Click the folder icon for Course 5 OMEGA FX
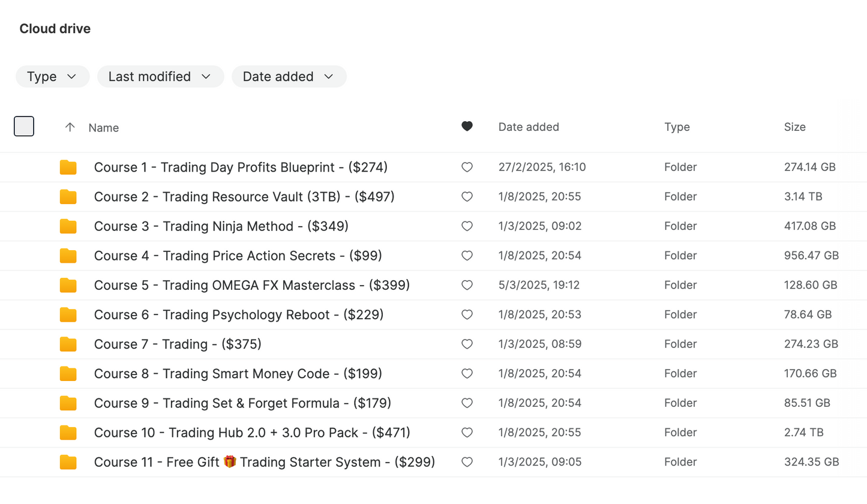867x504 pixels. pos(68,285)
